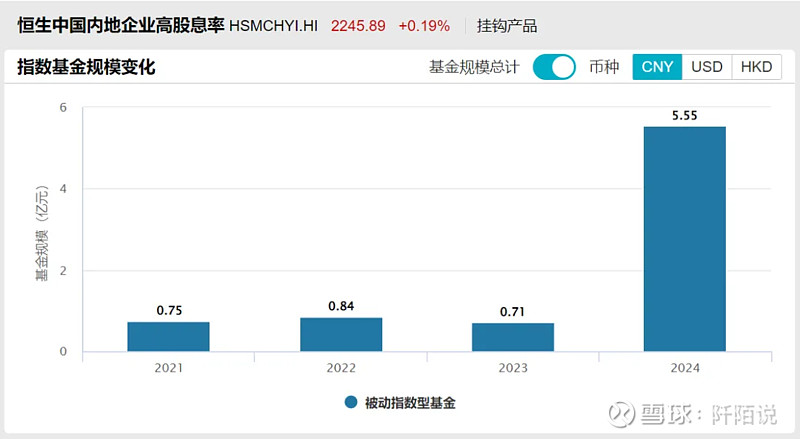Screen dimensions: 800x439
Task: Select the CNY currency tab
Action: pos(657,67)
